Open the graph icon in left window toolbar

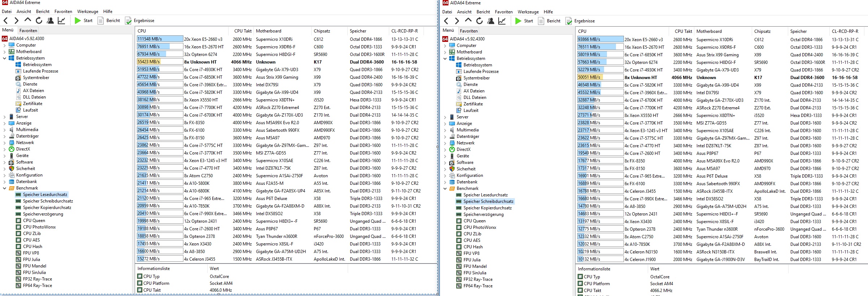coord(61,21)
